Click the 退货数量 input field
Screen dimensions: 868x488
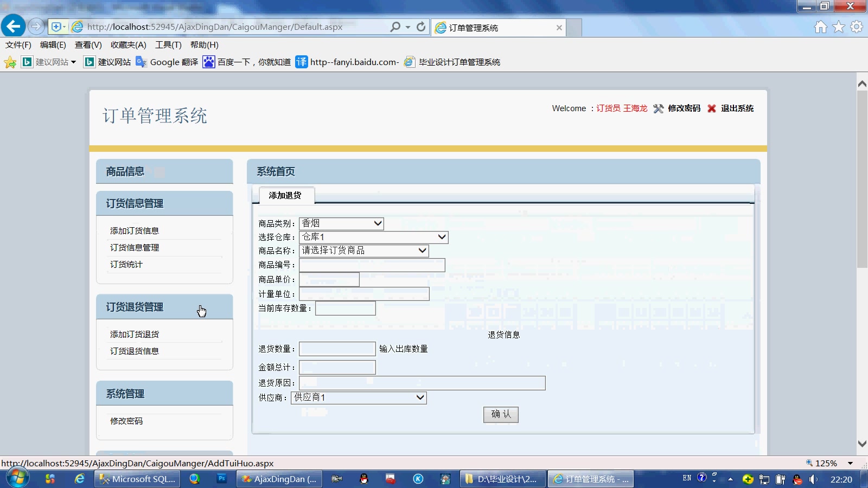pyautogui.click(x=337, y=349)
